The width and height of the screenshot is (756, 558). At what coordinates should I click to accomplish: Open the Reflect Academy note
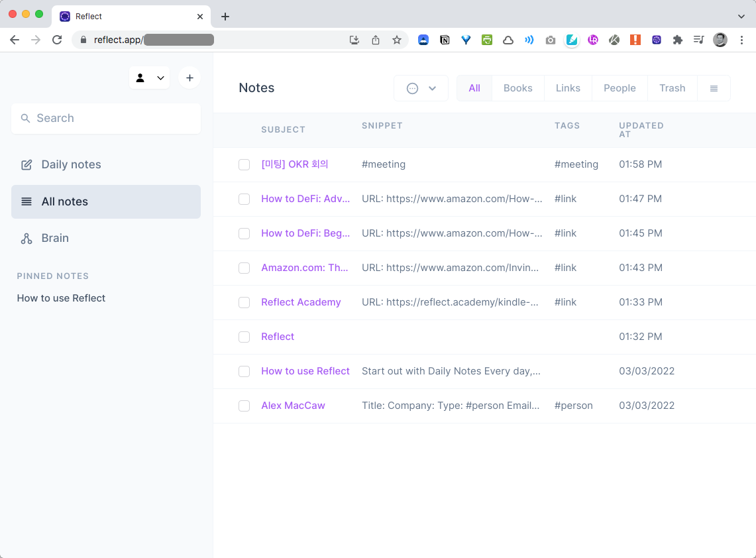[301, 302]
